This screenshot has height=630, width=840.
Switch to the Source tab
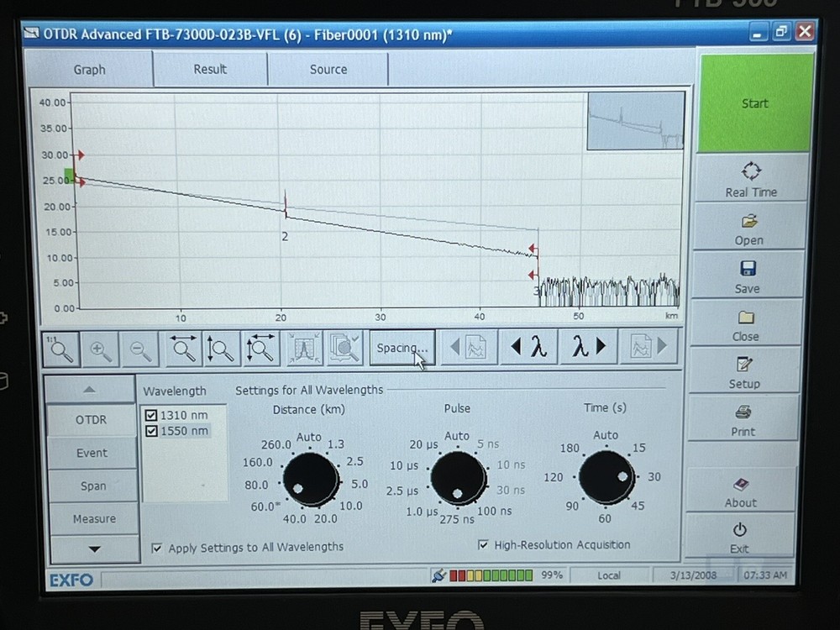(x=328, y=69)
